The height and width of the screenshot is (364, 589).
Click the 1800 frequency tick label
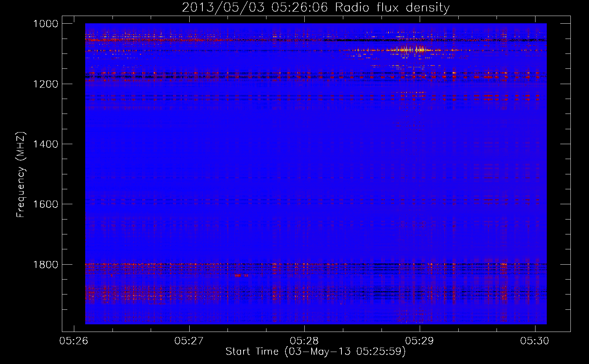coord(46,265)
